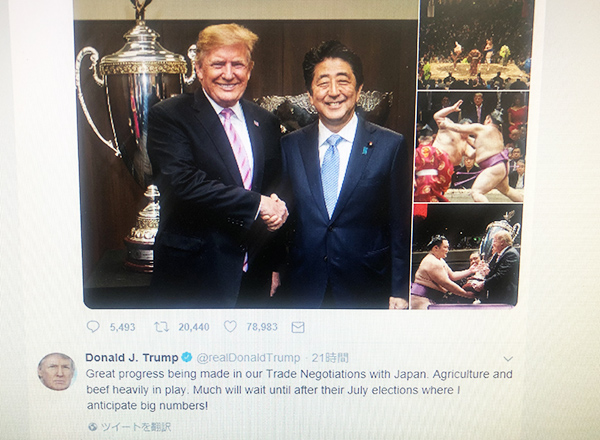Click the 5,493 reply count

[x=122, y=327]
